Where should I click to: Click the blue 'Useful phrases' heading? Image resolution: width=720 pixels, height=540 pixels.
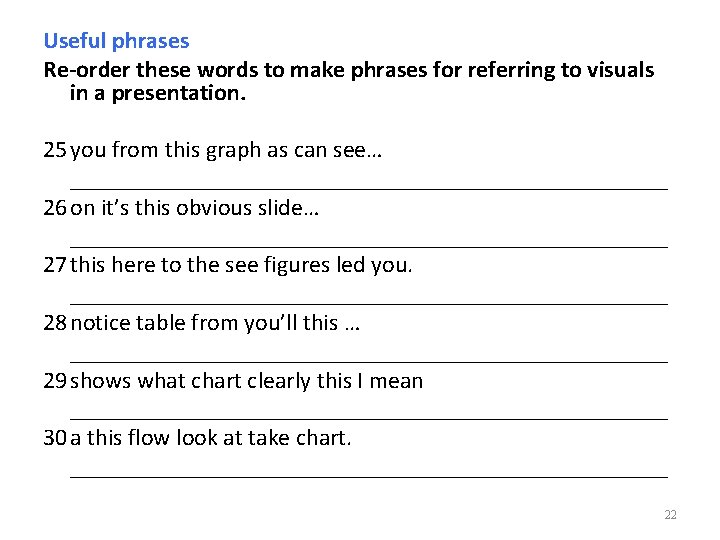[x=116, y=41]
